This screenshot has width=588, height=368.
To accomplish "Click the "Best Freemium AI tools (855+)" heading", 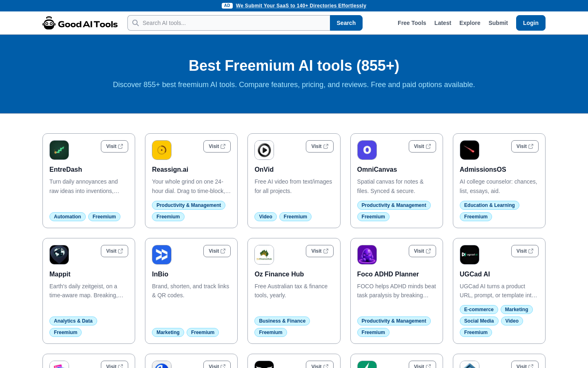I will (x=294, y=66).
